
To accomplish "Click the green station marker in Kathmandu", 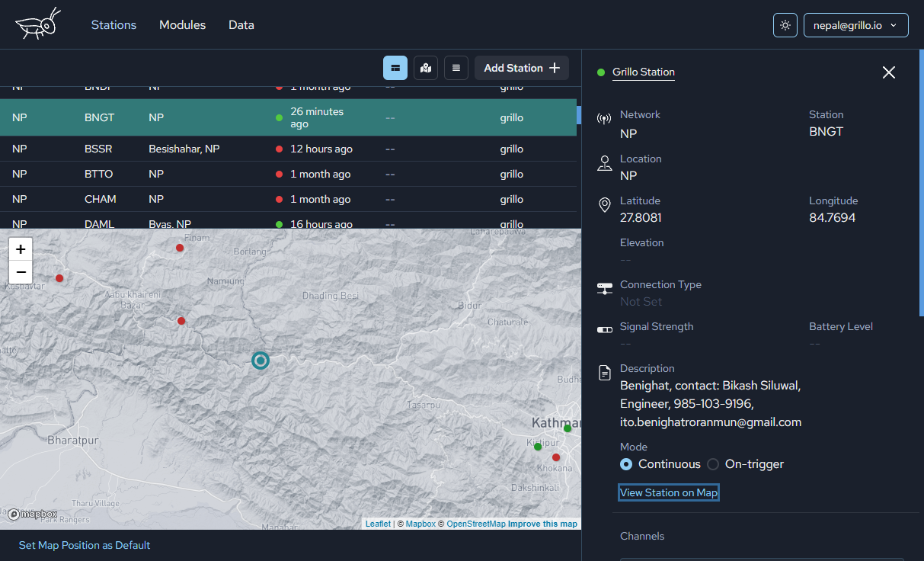I will pyautogui.click(x=568, y=428).
